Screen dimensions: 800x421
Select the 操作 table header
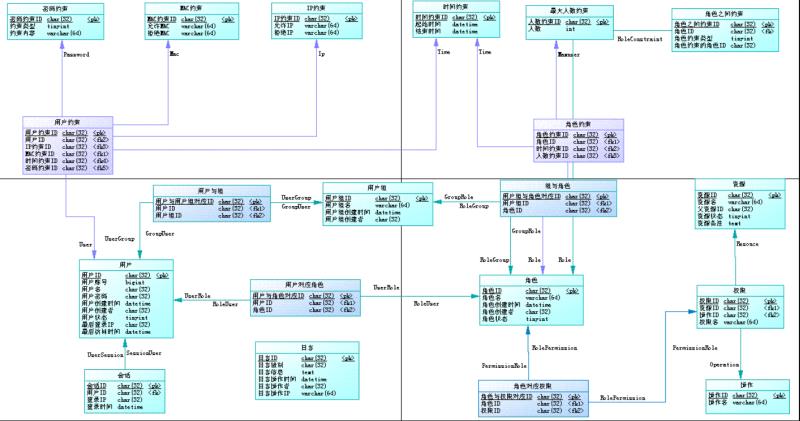[747, 385]
